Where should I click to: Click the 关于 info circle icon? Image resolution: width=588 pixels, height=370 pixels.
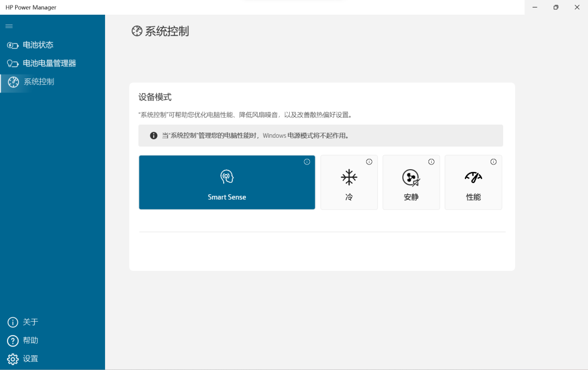pos(13,322)
